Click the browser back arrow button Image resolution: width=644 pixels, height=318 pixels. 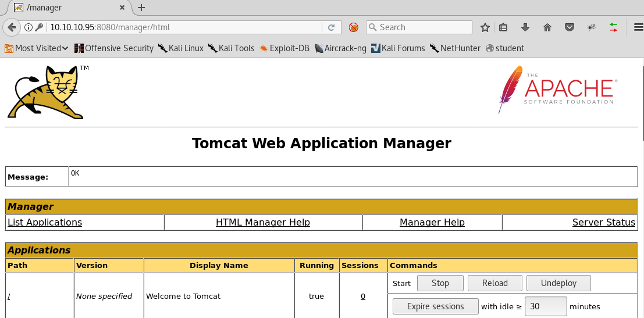tap(11, 27)
